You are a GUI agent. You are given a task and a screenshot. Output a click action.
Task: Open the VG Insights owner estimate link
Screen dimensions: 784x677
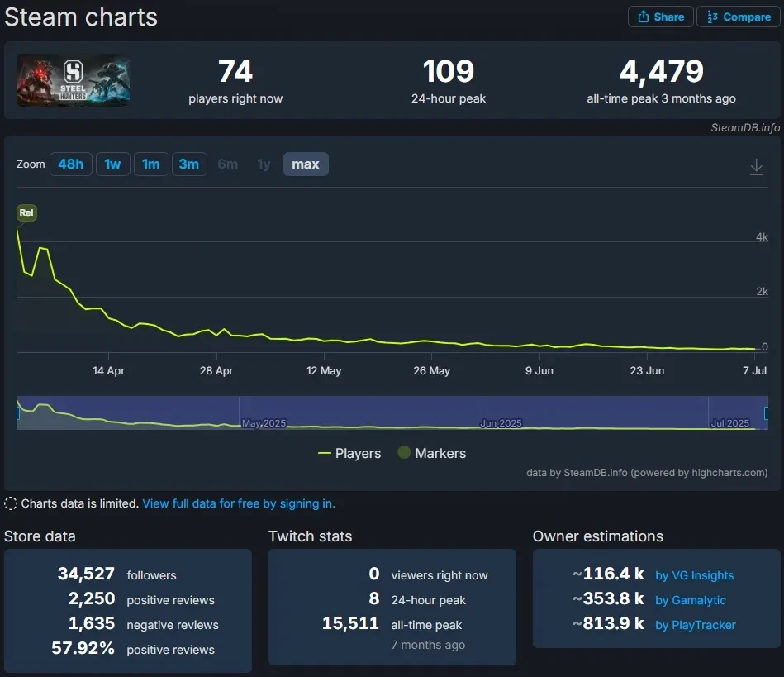[x=694, y=575]
